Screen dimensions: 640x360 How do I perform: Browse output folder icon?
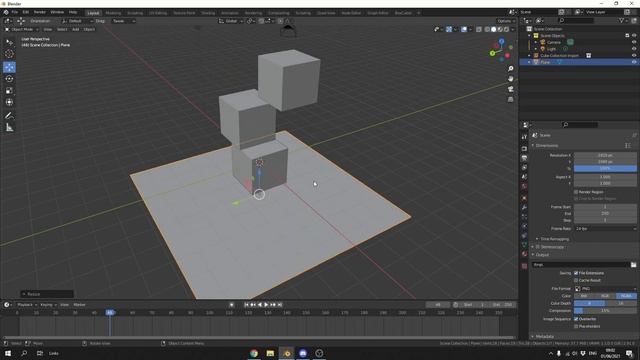click(633, 265)
